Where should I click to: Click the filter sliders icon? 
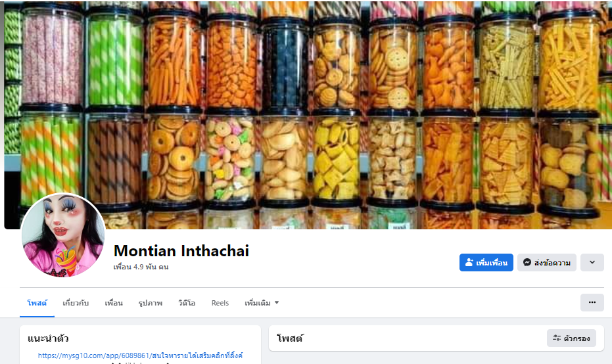coord(557,338)
